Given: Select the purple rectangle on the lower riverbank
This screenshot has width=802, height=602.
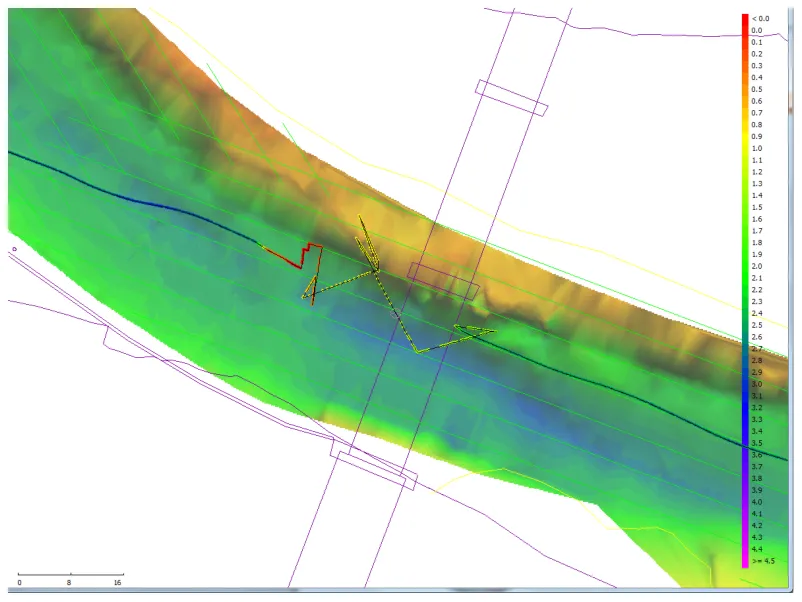Looking at the screenshot, I should (x=377, y=471).
